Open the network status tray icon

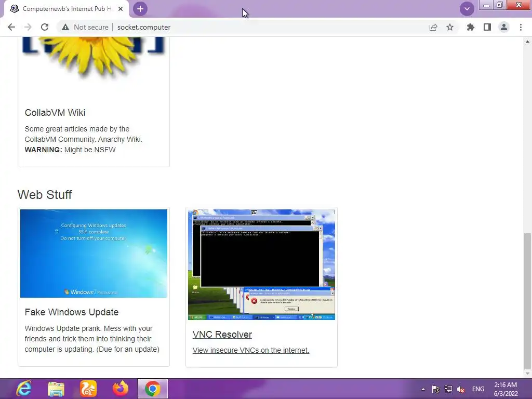pyautogui.click(x=448, y=389)
